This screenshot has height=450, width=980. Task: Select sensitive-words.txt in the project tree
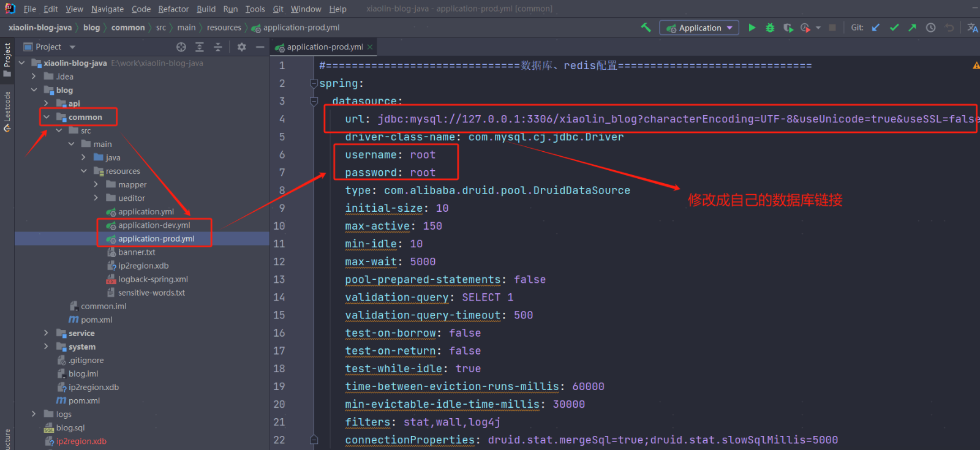click(x=151, y=293)
